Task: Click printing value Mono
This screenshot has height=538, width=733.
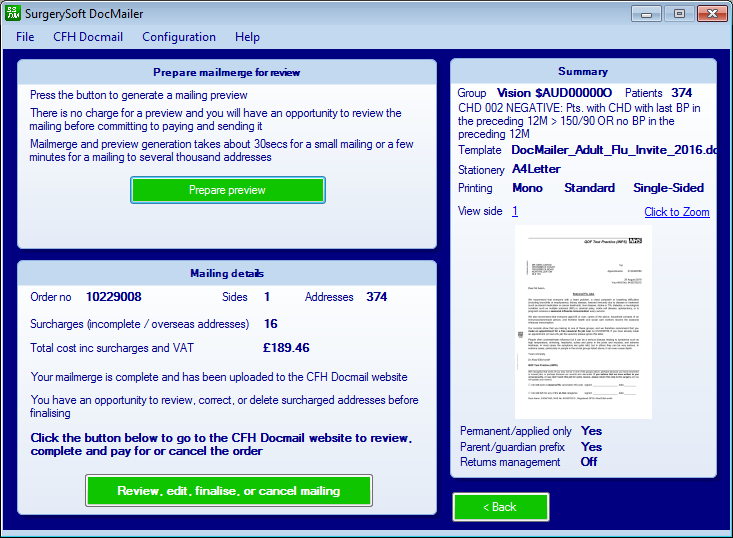Action: coord(527,188)
